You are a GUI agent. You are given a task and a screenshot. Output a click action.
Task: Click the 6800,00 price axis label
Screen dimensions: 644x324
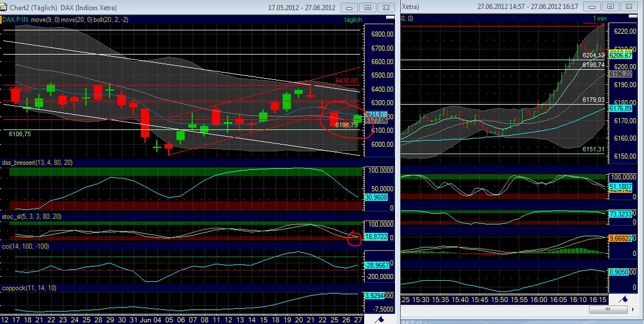click(382, 34)
